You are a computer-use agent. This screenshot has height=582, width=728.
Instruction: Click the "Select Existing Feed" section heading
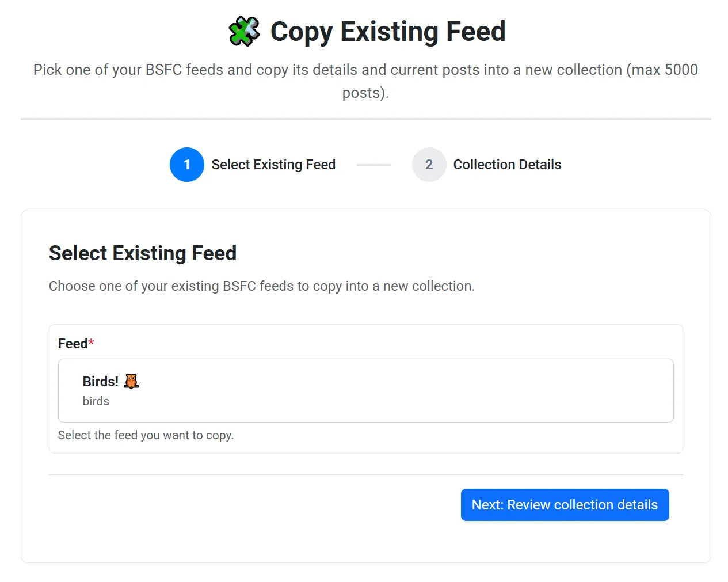pyautogui.click(x=143, y=253)
